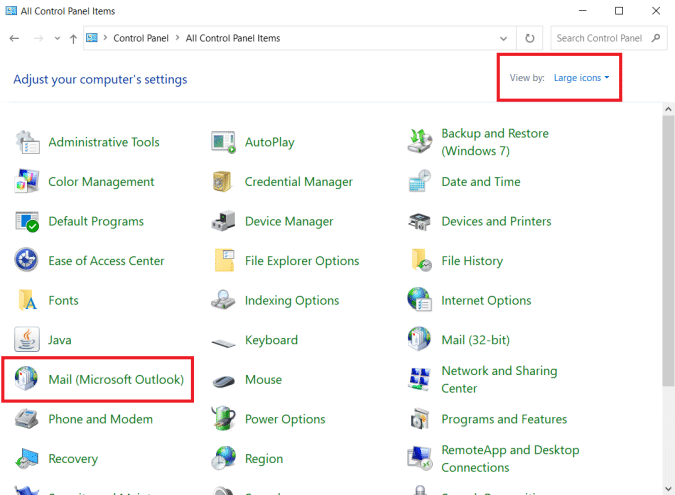Open Backup and Restore icon
The height and width of the screenshot is (495, 675).
pyautogui.click(x=420, y=141)
